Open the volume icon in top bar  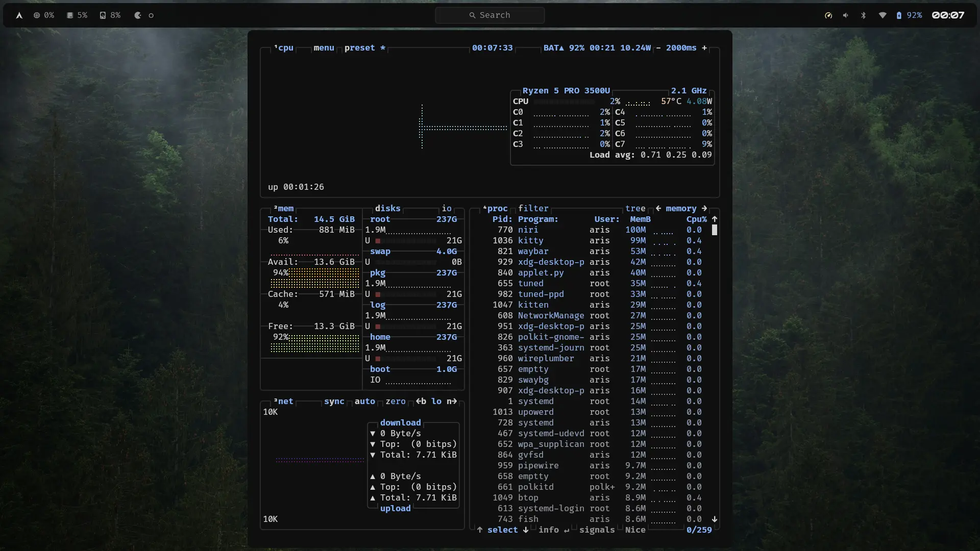point(846,15)
